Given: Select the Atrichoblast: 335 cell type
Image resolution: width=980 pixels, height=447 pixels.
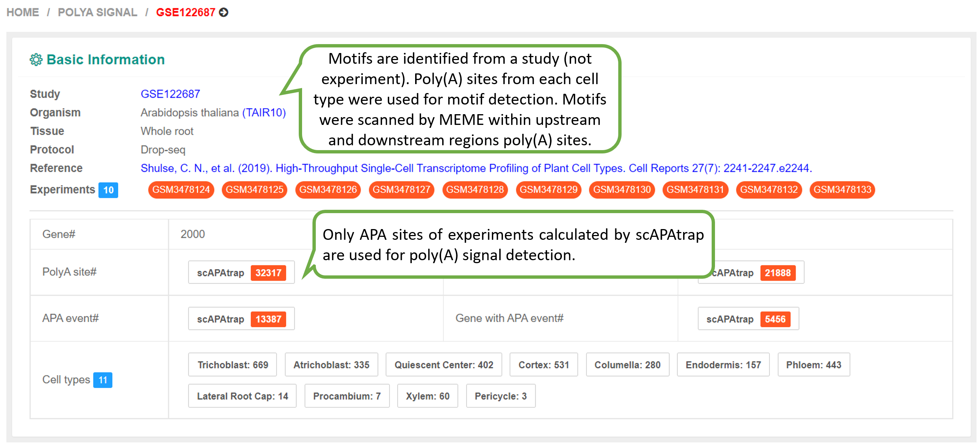Looking at the screenshot, I should tap(331, 365).
